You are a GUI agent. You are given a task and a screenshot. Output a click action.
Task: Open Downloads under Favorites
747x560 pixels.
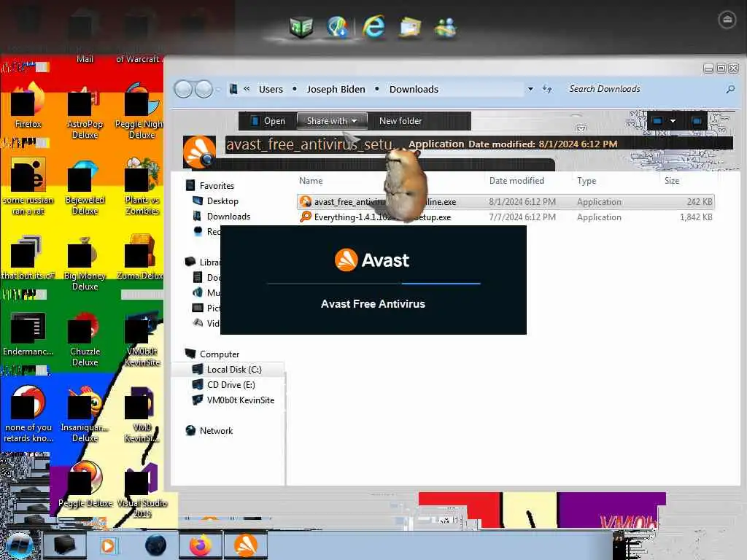pyautogui.click(x=228, y=216)
